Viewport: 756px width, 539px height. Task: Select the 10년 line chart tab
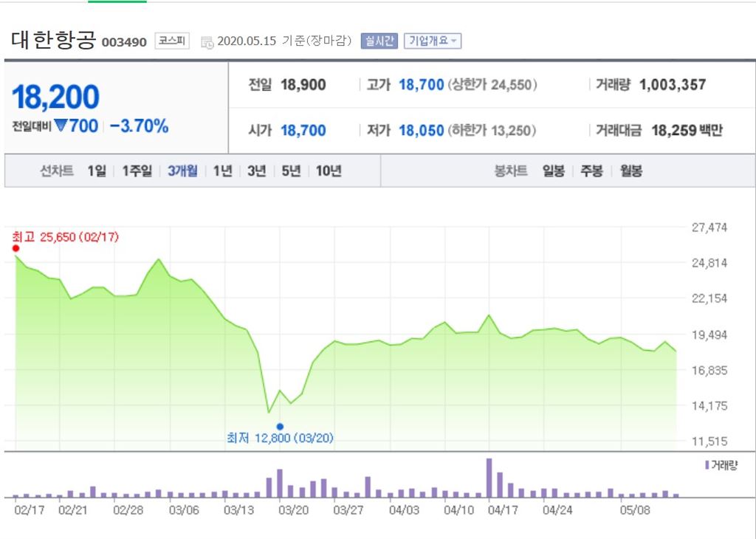pos(329,171)
